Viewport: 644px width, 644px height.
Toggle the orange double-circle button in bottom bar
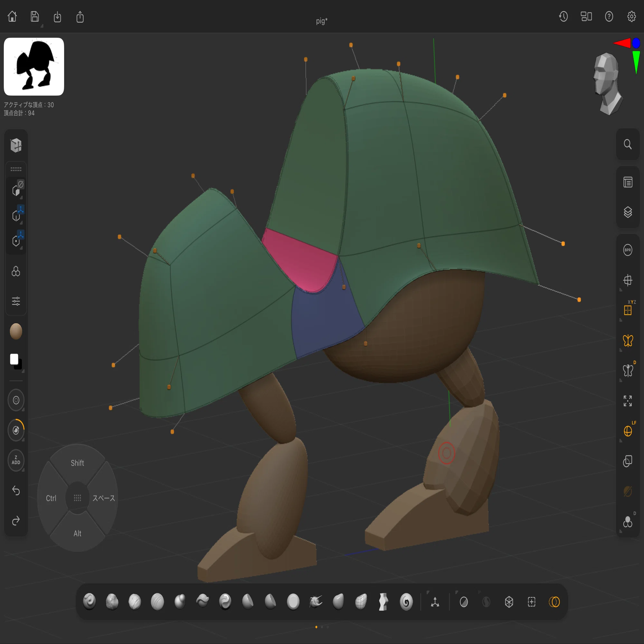[x=554, y=602]
